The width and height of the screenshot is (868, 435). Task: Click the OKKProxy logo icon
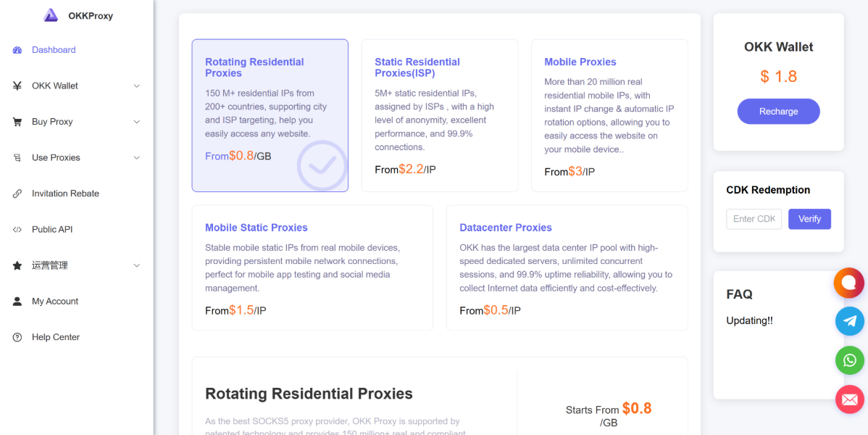click(x=51, y=15)
